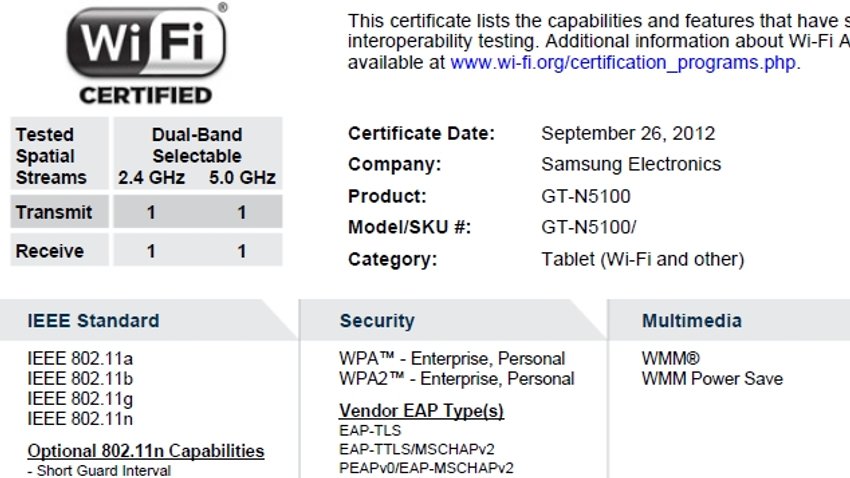Click the Tablet (Wi-Fi and other) category text
The image size is (850, 478).
[642, 259]
